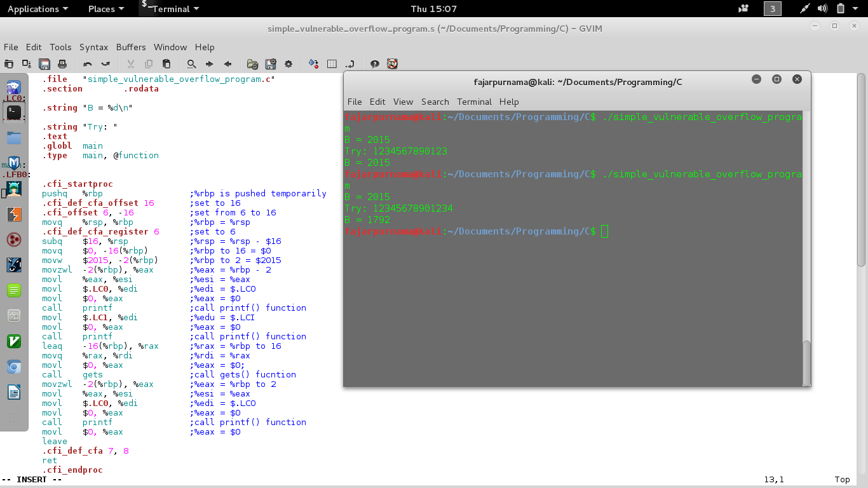Click the Find Next right arrow icon
Screen dimensions: 868x488
(209, 64)
